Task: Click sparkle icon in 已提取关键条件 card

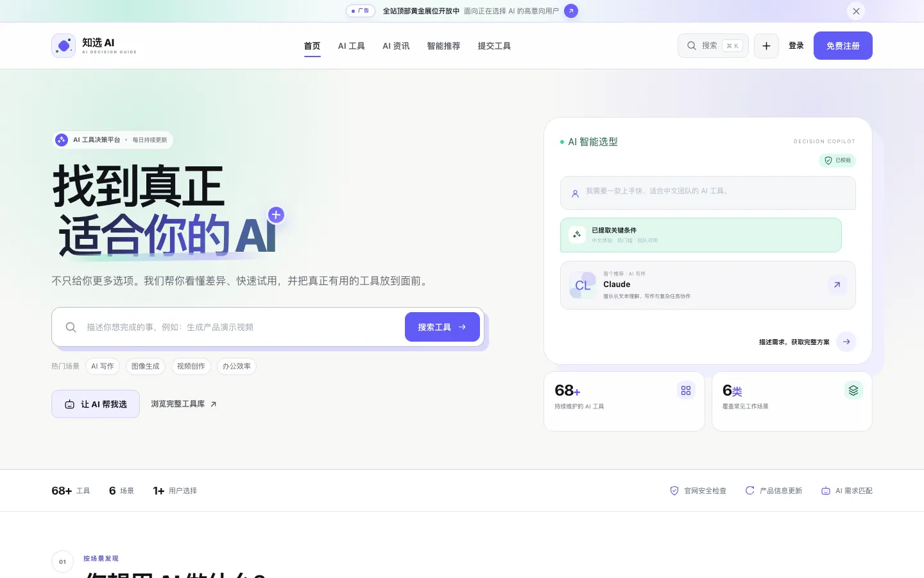Action: (577, 235)
